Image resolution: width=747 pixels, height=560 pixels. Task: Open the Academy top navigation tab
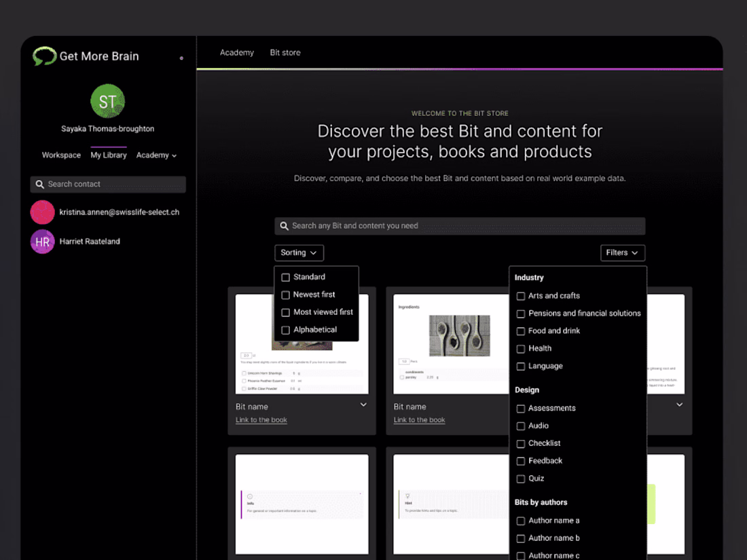(237, 52)
